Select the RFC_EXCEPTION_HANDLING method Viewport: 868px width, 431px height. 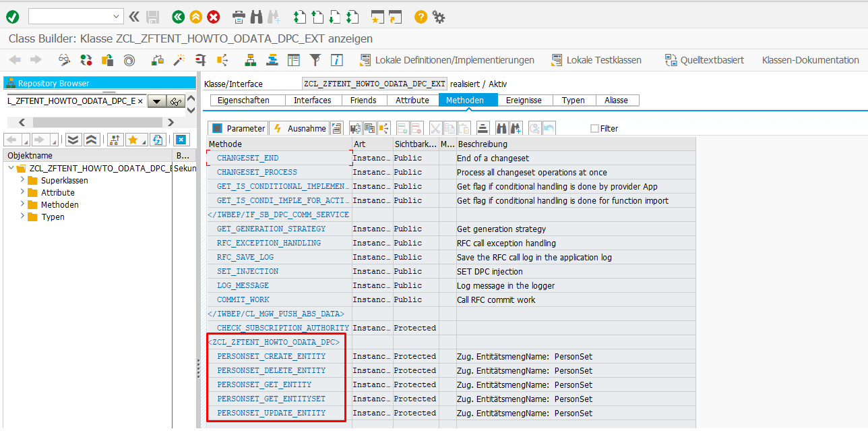tap(269, 243)
